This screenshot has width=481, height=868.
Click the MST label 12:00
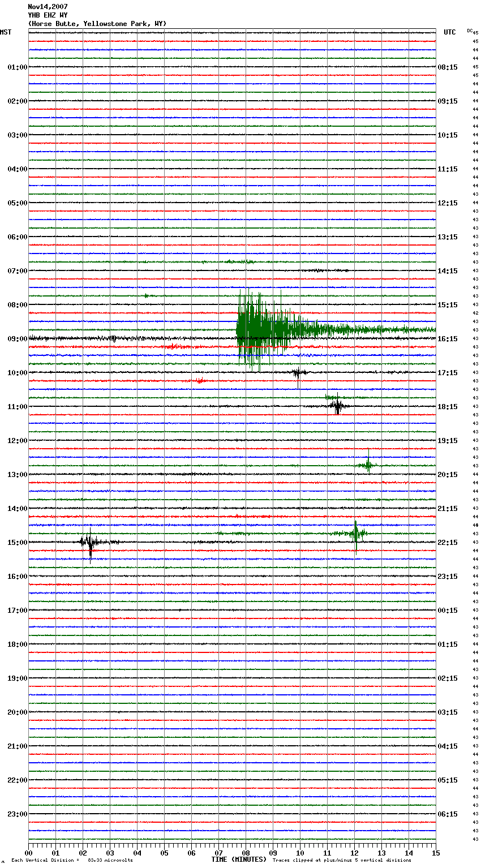coord(17,441)
